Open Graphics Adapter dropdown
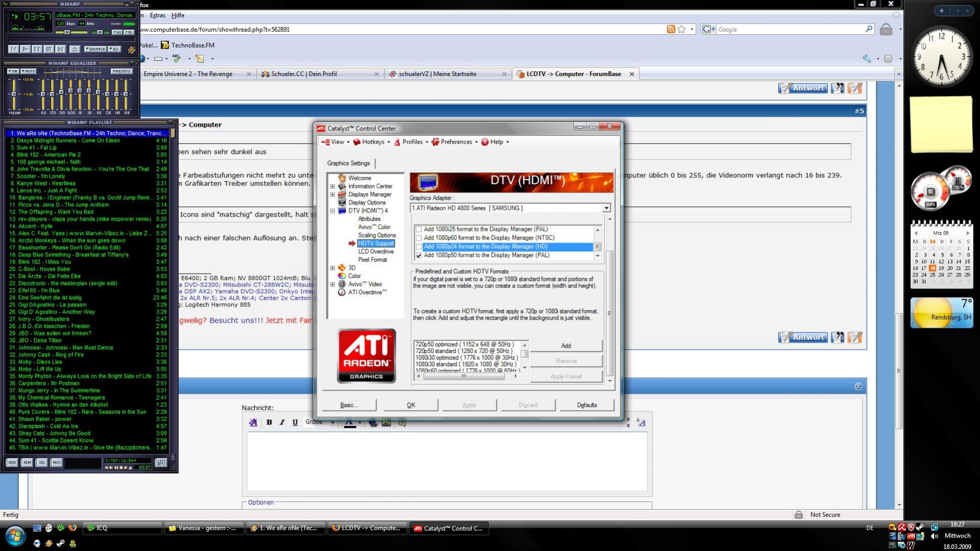 pos(606,208)
